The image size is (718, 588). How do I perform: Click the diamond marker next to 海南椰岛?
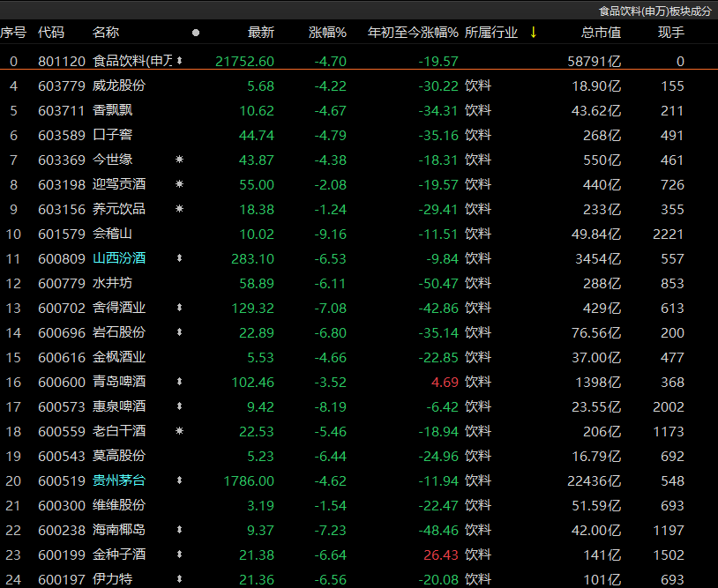pos(180,530)
